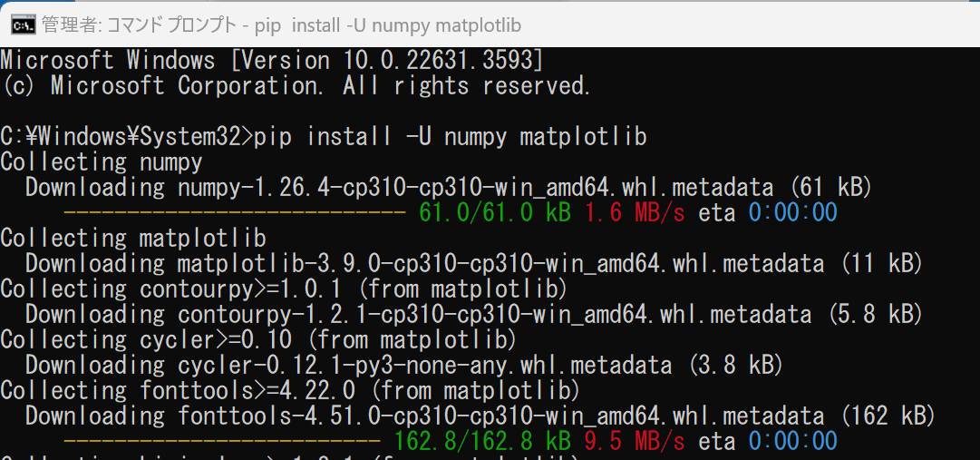This screenshot has width=980, height=460.
Task: Click the Microsoft Windows version line
Action: point(272,61)
